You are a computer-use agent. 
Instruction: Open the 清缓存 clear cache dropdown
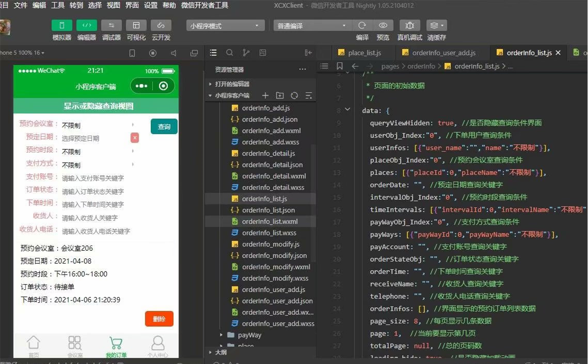[x=436, y=25]
